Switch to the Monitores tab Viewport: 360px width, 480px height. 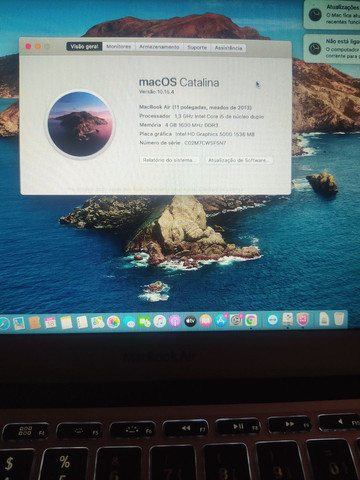click(x=119, y=47)
